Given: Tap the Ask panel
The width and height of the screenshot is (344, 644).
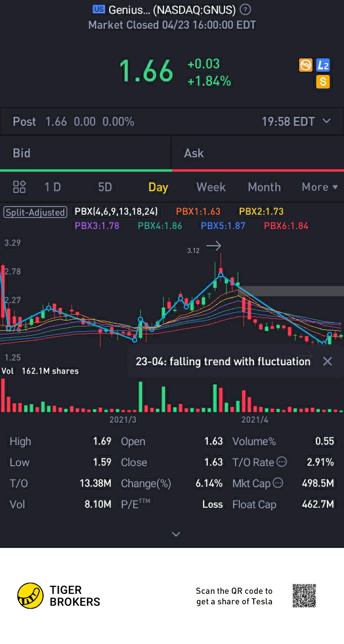Looking at the screenshot, I should click(258, 153).
